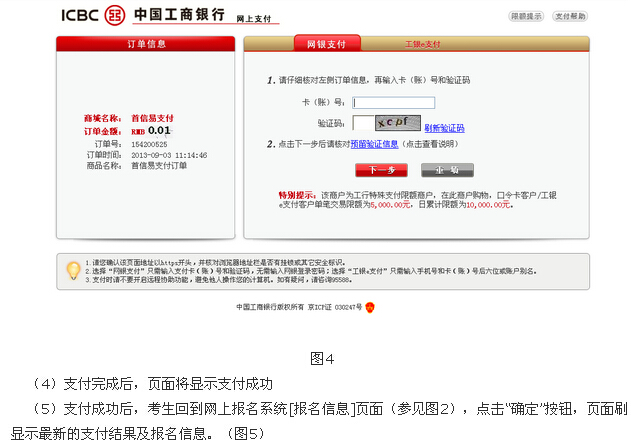Click the 中国工商银行 header title
The width and height of the screenshot is (631, 446).
pos(179,14)
